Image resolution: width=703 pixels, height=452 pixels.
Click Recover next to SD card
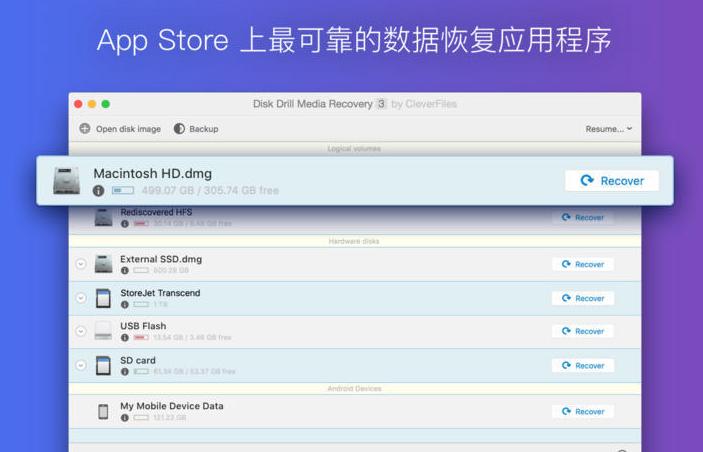(582, 365)
